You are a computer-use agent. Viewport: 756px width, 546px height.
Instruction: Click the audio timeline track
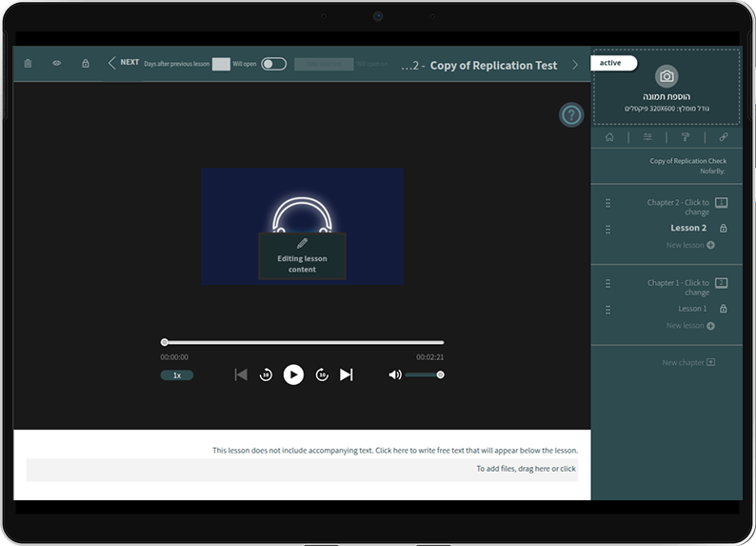point(302,342)
